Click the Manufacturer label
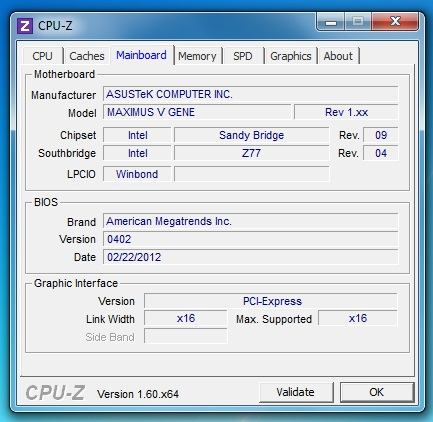 tap(63, 95)
